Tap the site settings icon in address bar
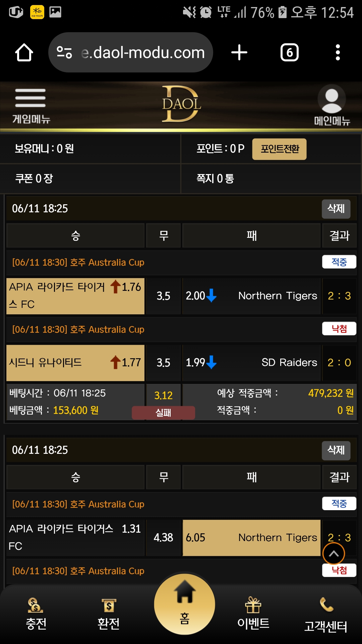This screenshot has width=362, height=644. click(64, 53)
